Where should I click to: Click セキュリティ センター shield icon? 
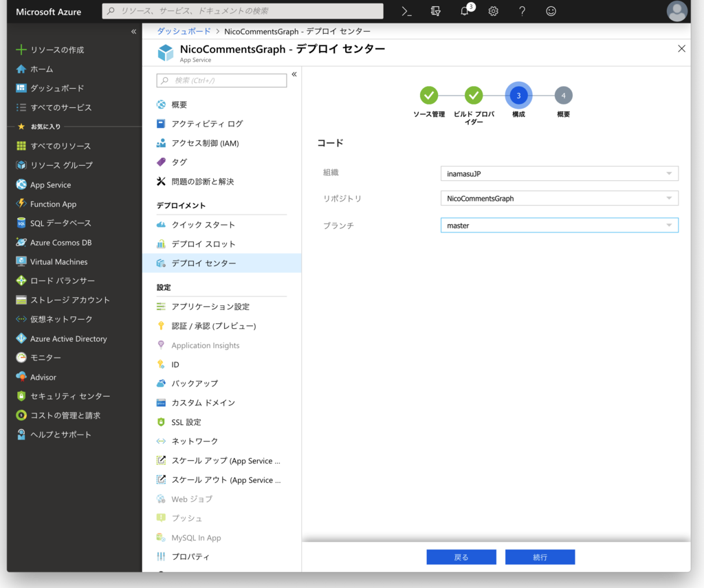point(21,395)
